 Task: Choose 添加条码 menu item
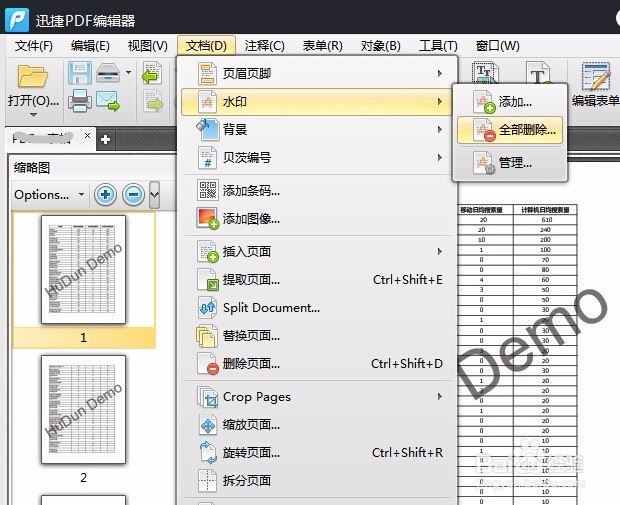click(316, 191)
